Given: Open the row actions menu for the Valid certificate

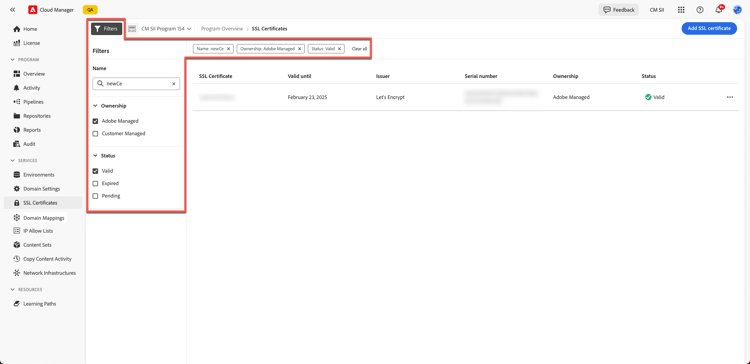Looking at the screenshot, I should [x=730, y=97].
